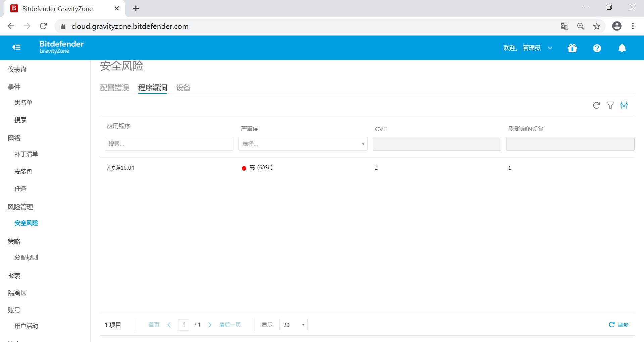Click the 1 项目 item count text
Screen dimensions: 644x342
[x=113, y=325]
